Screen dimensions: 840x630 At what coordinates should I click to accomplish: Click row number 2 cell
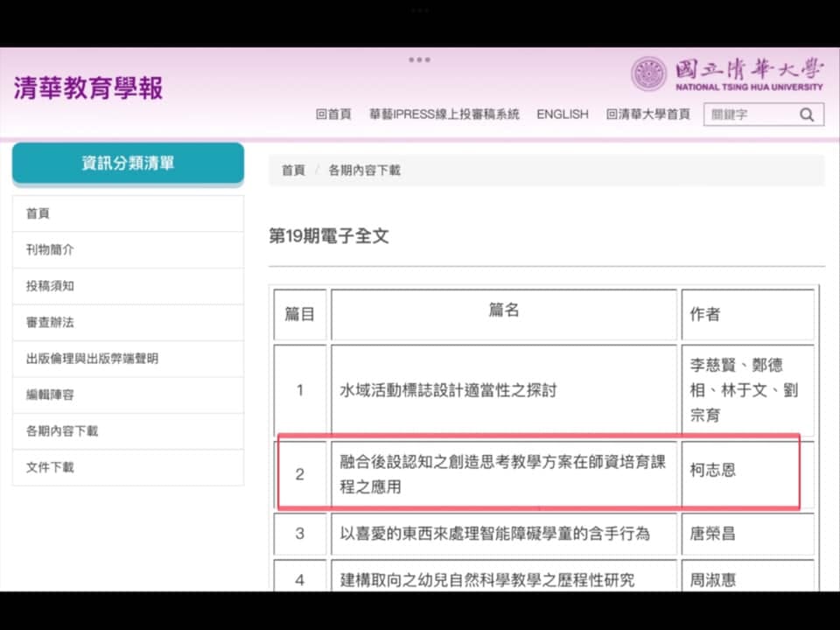(299, 474)
